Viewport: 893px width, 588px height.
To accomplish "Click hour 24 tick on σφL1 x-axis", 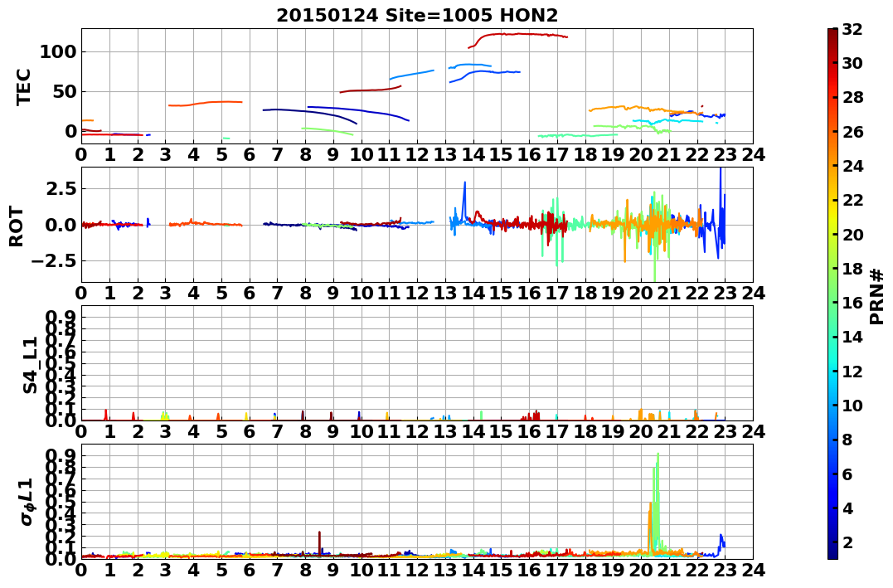I will pyautogui.click(x=753, y=569).
